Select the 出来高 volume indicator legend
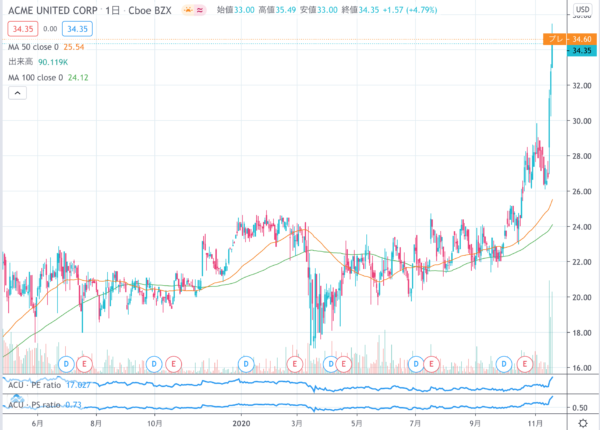This screenshot has width=600, height=430. pos(38,62)
